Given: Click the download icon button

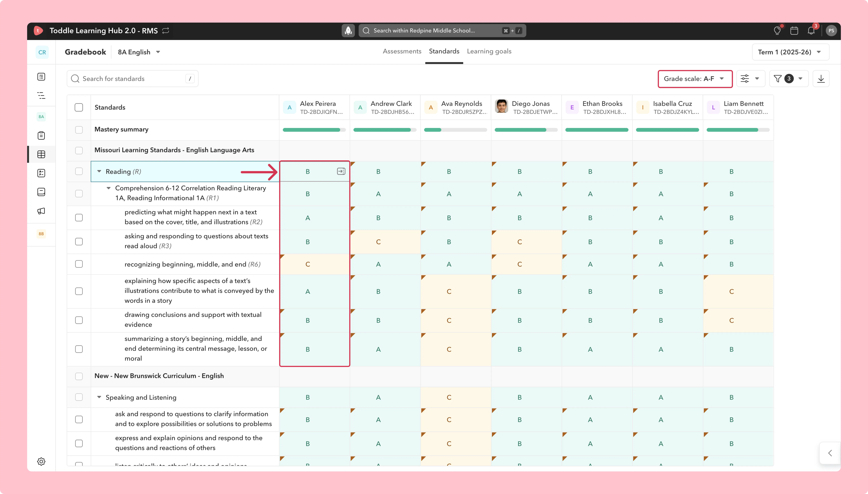Looking at the screenshot, I should tap(821, 79).
